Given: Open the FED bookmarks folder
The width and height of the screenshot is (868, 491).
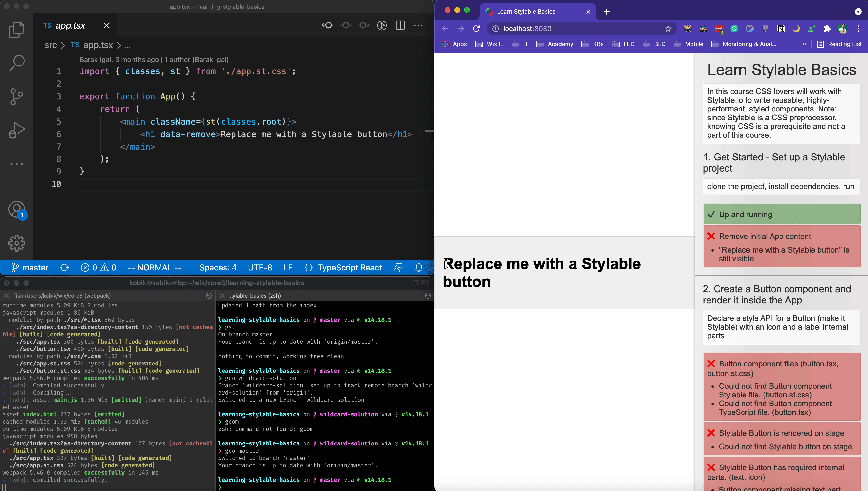Looking at the screenshot, I should tap(623, 44).
